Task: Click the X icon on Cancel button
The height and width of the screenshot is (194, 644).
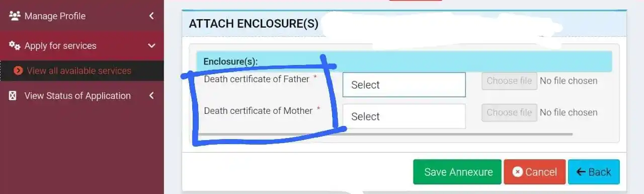Action: coord(517,172)
